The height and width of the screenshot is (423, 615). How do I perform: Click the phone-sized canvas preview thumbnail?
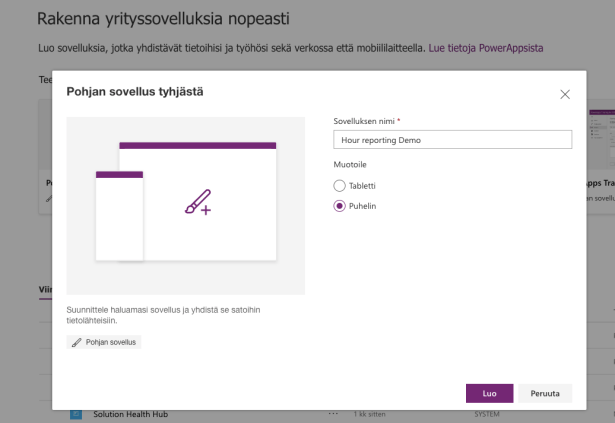119,216
